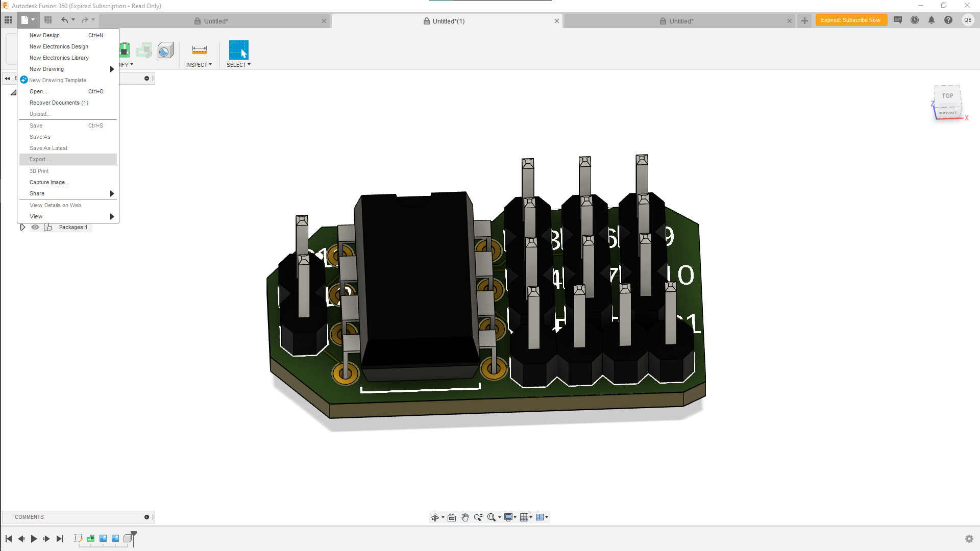Choose New Design from File menu
Viewport: 980px width, 551px height.
click(68, 35)
